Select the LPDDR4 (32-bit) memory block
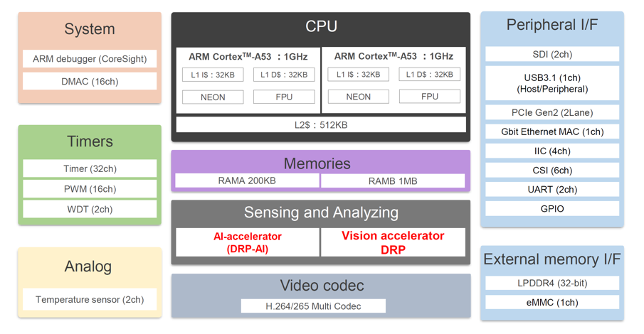 pyautogui.click(x=552, y=283)
